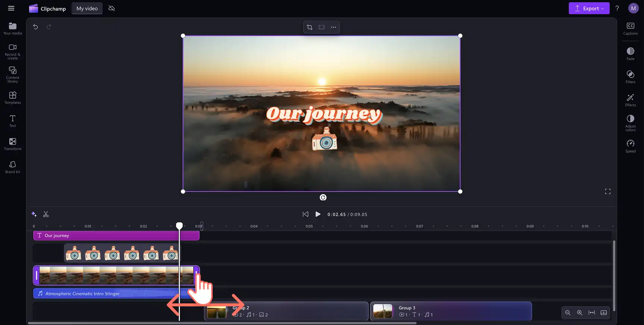Open the Speed settings panel
Screen dimensions: 644x325
(631, 146)
